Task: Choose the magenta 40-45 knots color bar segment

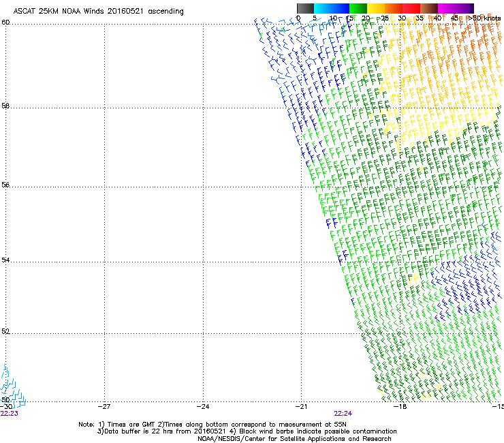Action: pyautogui.click(x=447, y=8)
